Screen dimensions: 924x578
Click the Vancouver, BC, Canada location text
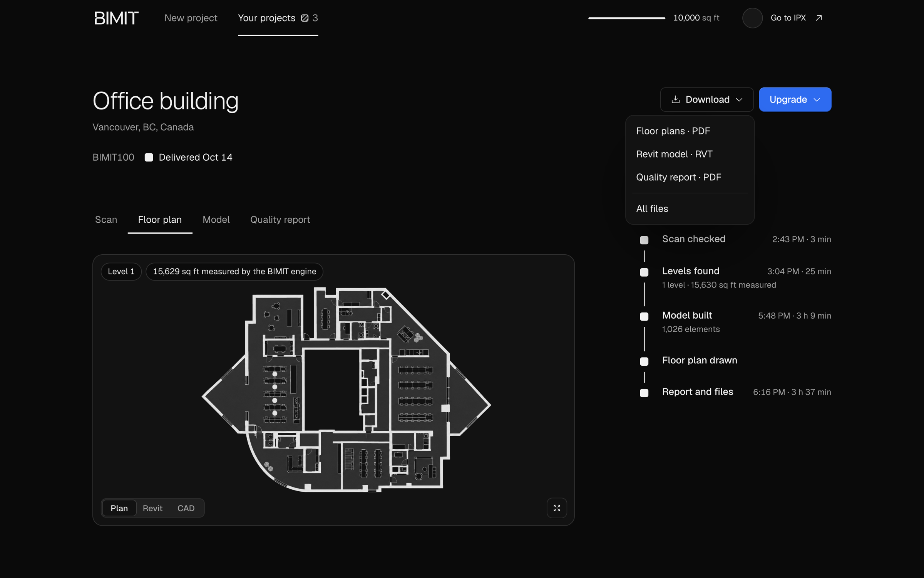(x=143, y=127)
